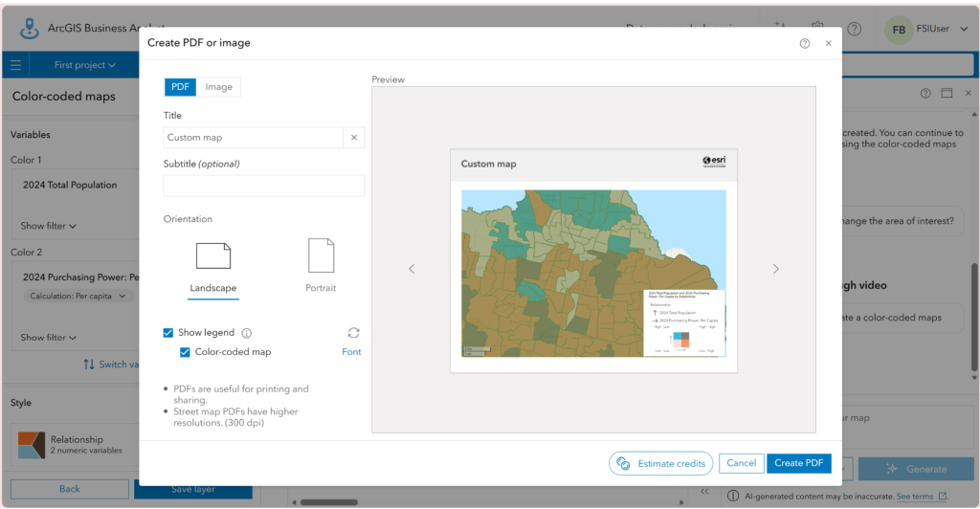Open the Font link
Viewport: 980px width, 509px height.
(351, 352)
